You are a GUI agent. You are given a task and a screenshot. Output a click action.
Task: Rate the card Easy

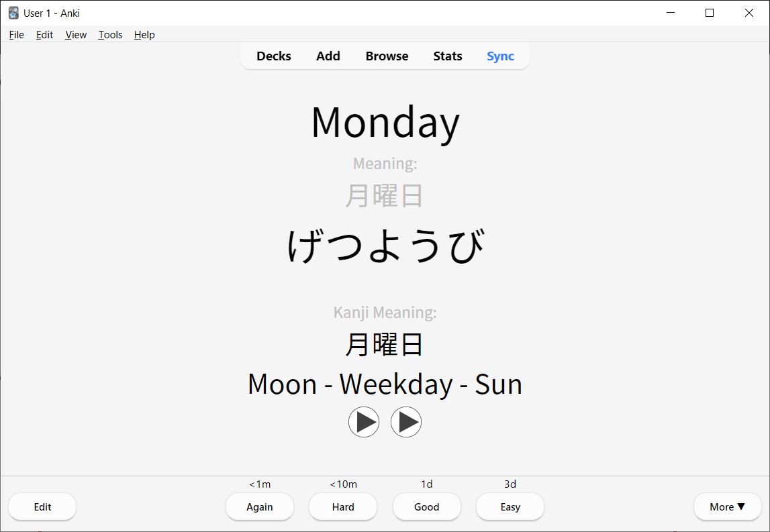(510, 507)
